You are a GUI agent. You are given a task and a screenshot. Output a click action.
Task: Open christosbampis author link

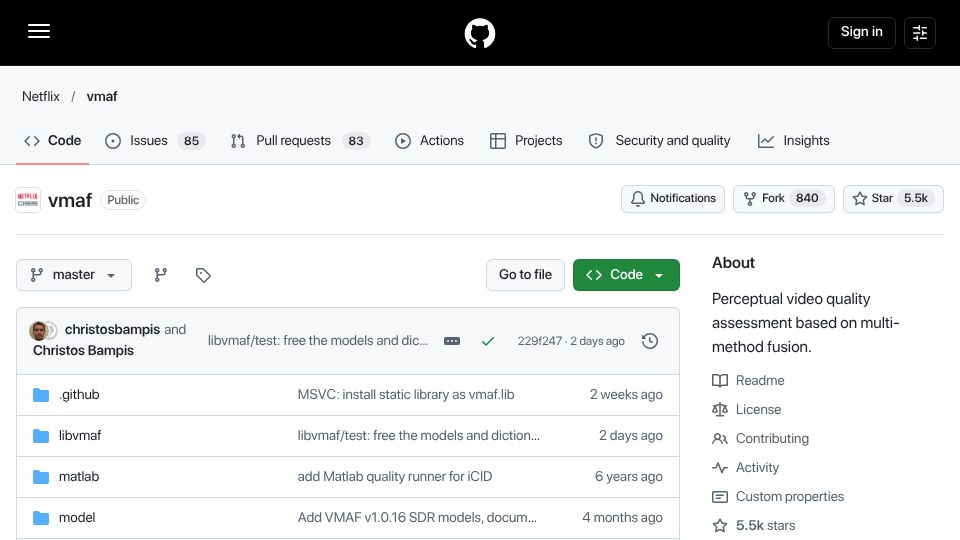(113, 329)
